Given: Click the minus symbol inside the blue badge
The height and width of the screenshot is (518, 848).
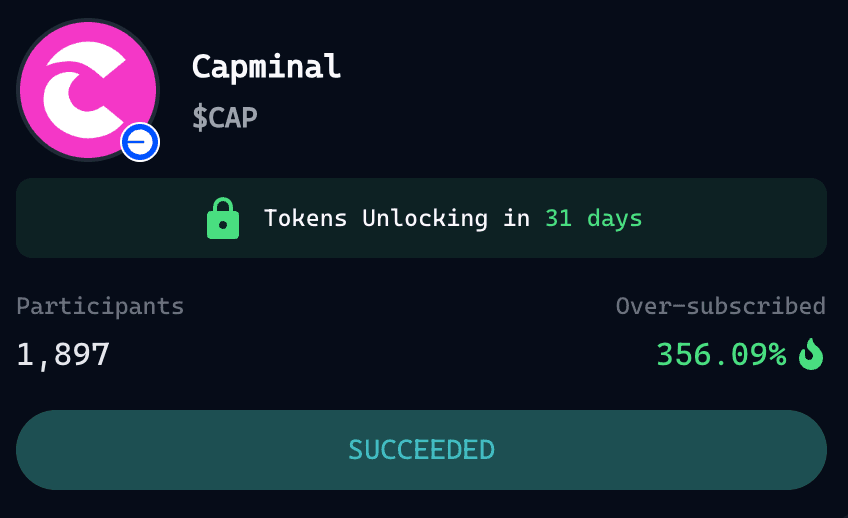Looking at the screenshot, I should (140, 142).
